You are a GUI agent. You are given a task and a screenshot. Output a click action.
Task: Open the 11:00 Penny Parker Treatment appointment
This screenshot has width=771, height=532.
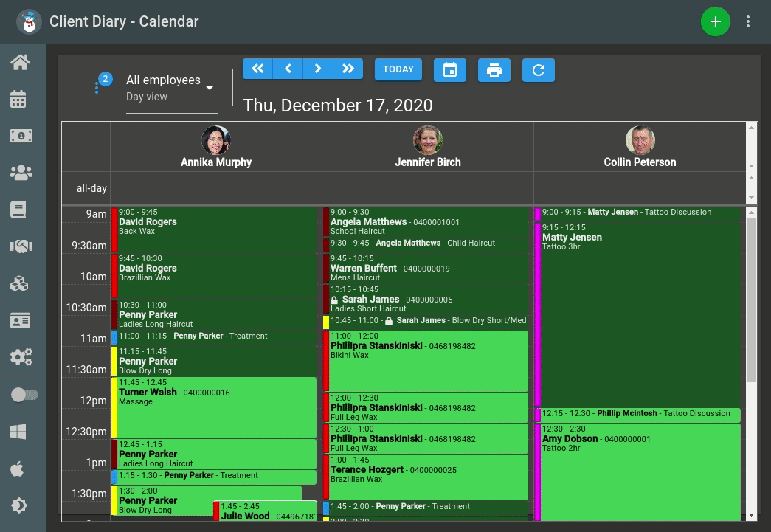tap(214, 336)
